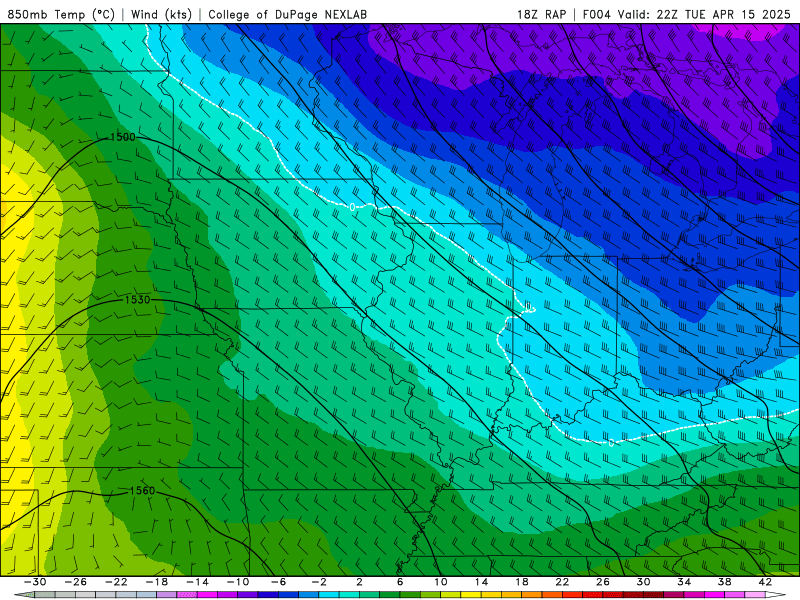This screenshot has width=800, height=600.
Task: Select the -2 color scale label
Action: click(319, 582)
